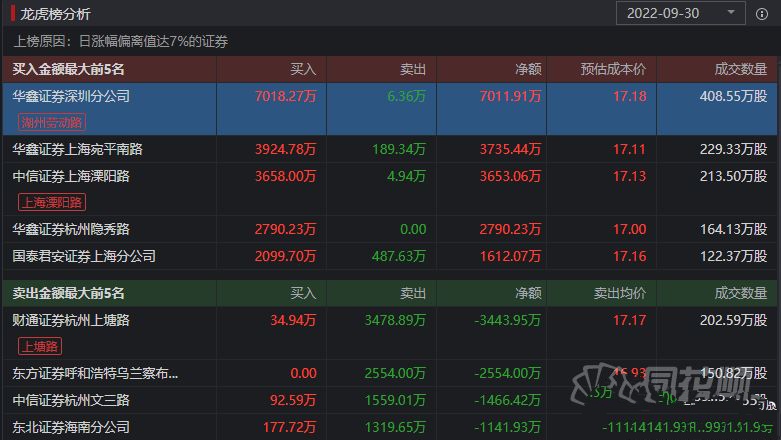
Task: Click 买入 header in top-sellers table
Action: [303, 293]
